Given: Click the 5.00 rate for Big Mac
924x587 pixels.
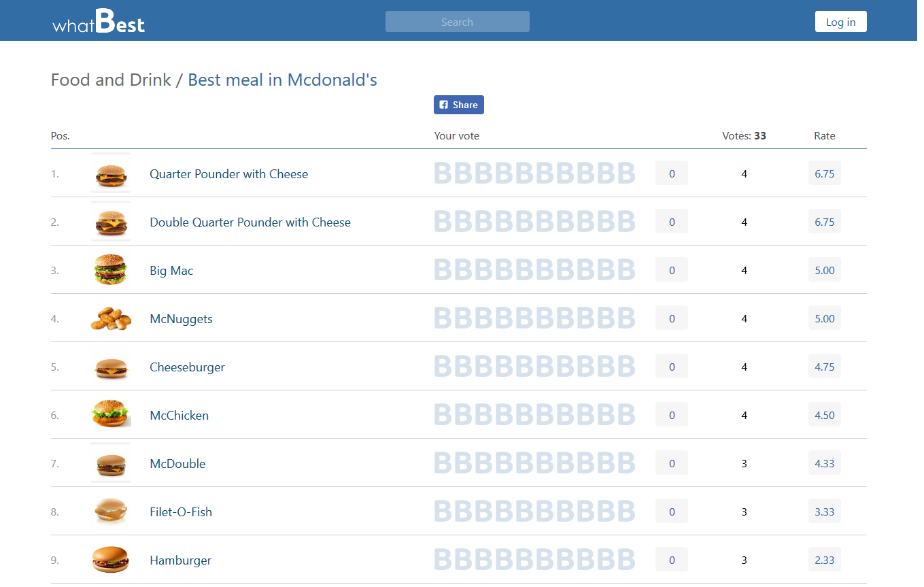Looking at the screenshot, I should pos(825,270).
